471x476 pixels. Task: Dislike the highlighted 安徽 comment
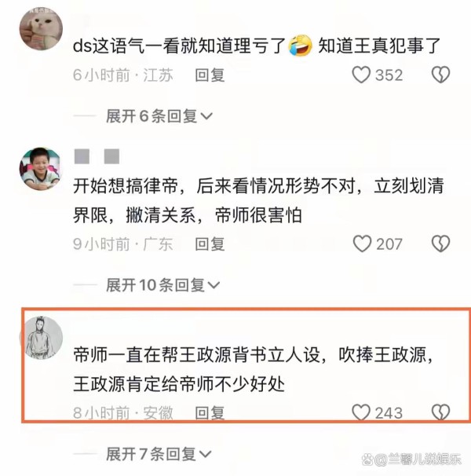pos(440,412)
